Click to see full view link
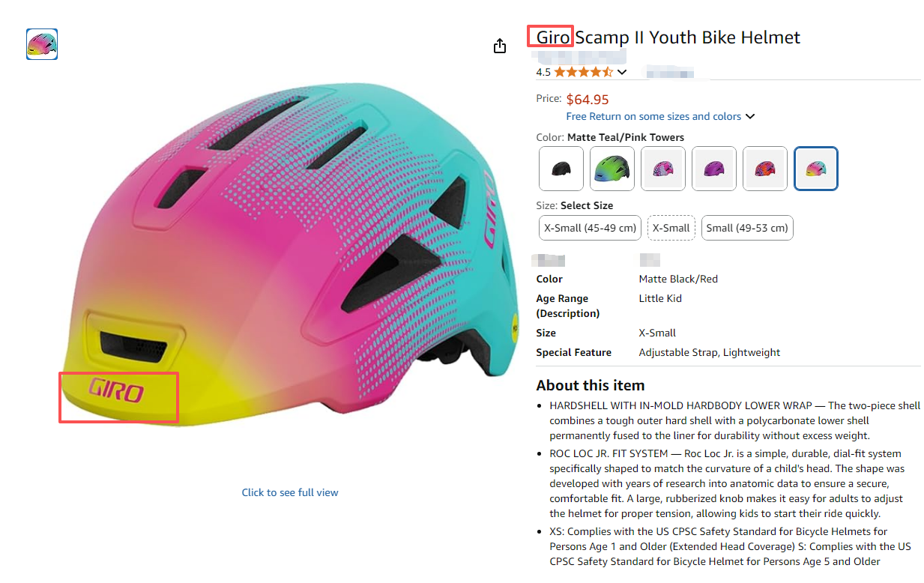Viewport: 924px width, 583px height. tap(290, 492)
